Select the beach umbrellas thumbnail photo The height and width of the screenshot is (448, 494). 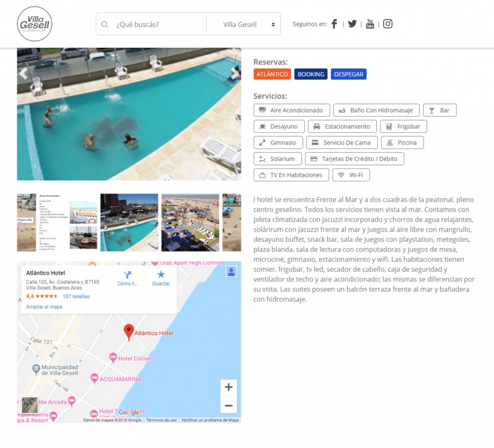tap(190, 222)
